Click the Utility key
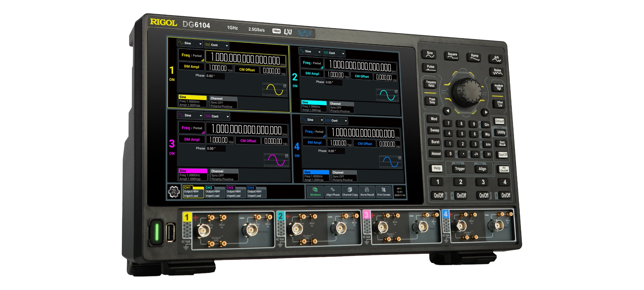This screenshot has width=644, height=290. coord(501,132)
